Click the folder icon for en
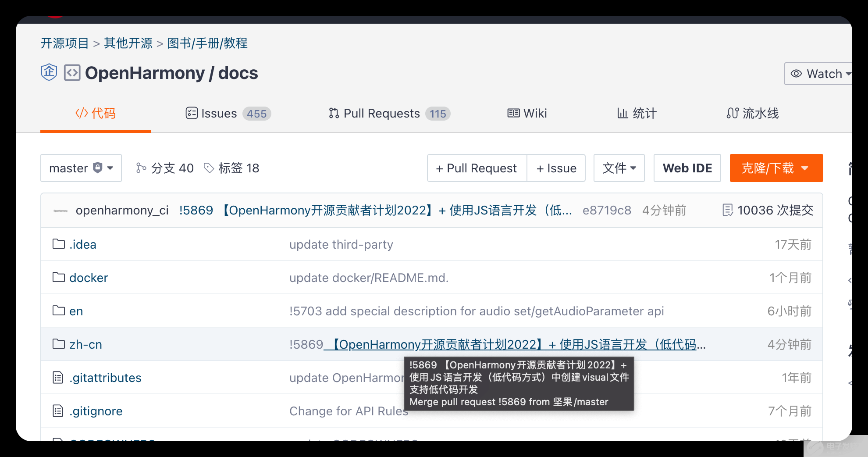The height and width of the screenshot is (457, 868). coord(59,311)
